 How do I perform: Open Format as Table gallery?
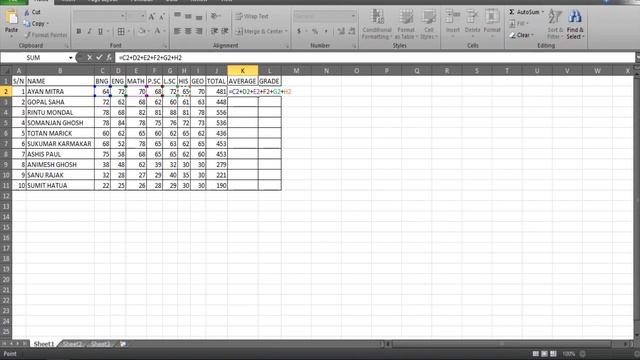pos(406,24)
